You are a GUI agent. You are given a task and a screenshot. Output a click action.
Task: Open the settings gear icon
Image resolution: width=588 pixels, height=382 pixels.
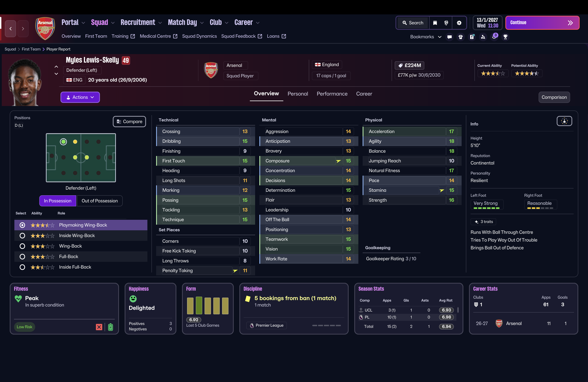click(x=459, y=23)
